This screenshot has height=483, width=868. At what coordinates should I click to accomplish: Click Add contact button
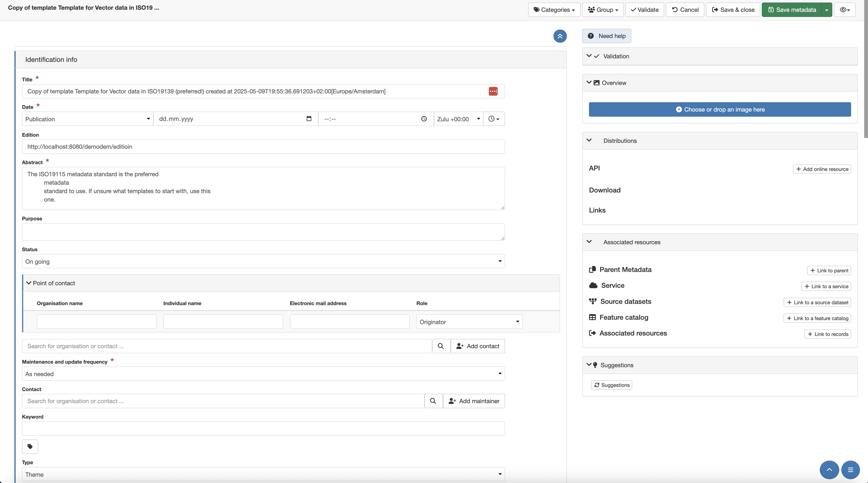click(478, 346)
